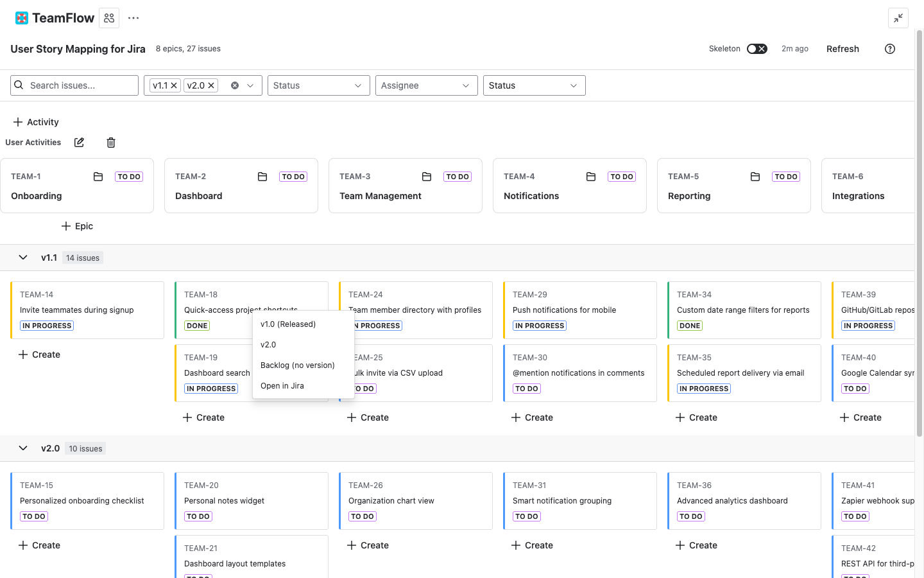Open the first Status filter dropdown
The width and height of the screenshot is (924, 578).
(318, 85)
